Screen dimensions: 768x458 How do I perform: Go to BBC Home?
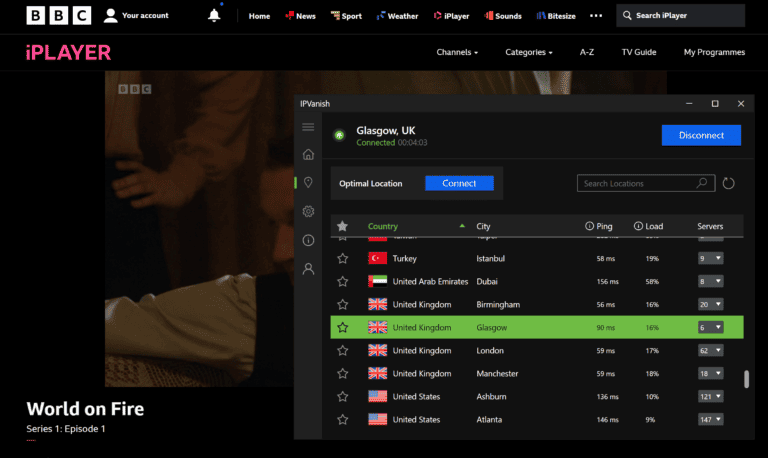click(x=259, y=16)
